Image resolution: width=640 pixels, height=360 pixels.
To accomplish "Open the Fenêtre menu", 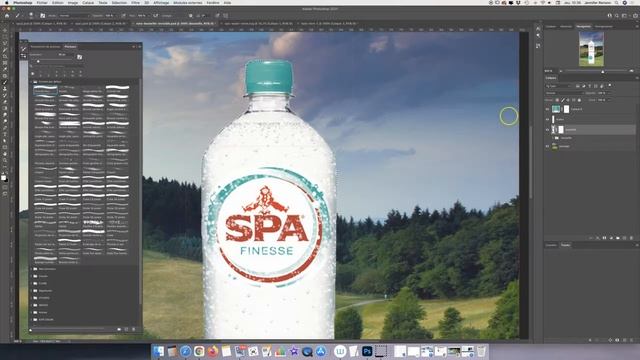I will point(213,2).
